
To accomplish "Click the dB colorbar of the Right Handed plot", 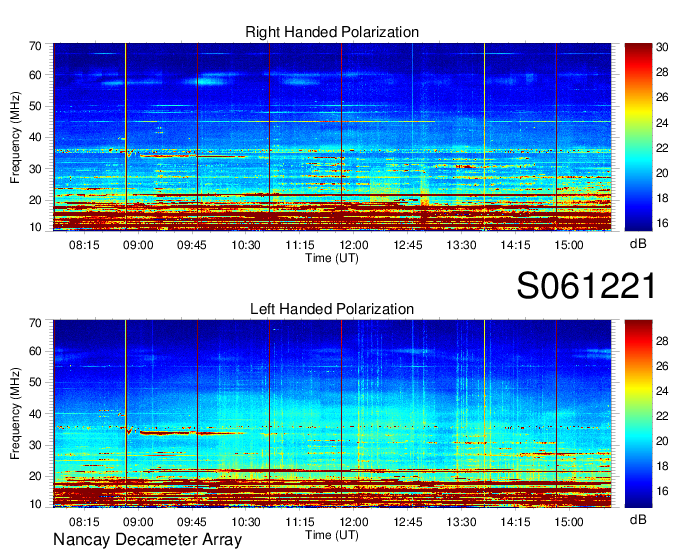I will tap(638, 137).
